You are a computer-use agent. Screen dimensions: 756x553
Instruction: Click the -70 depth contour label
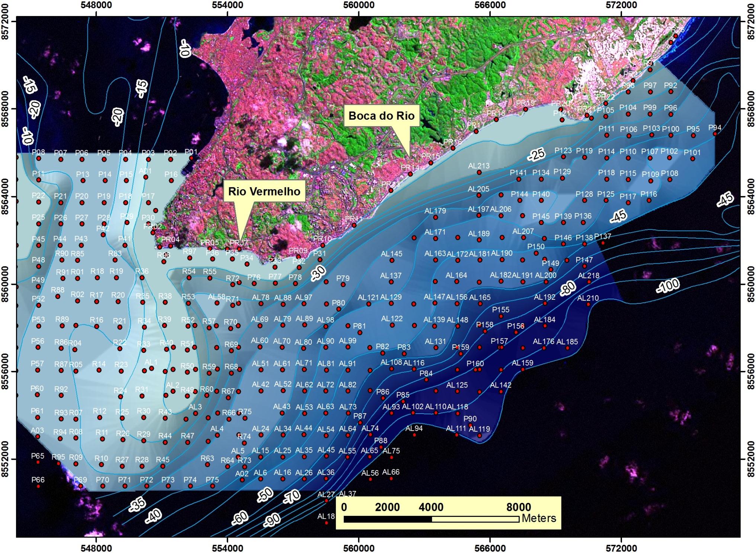[291, 497]
